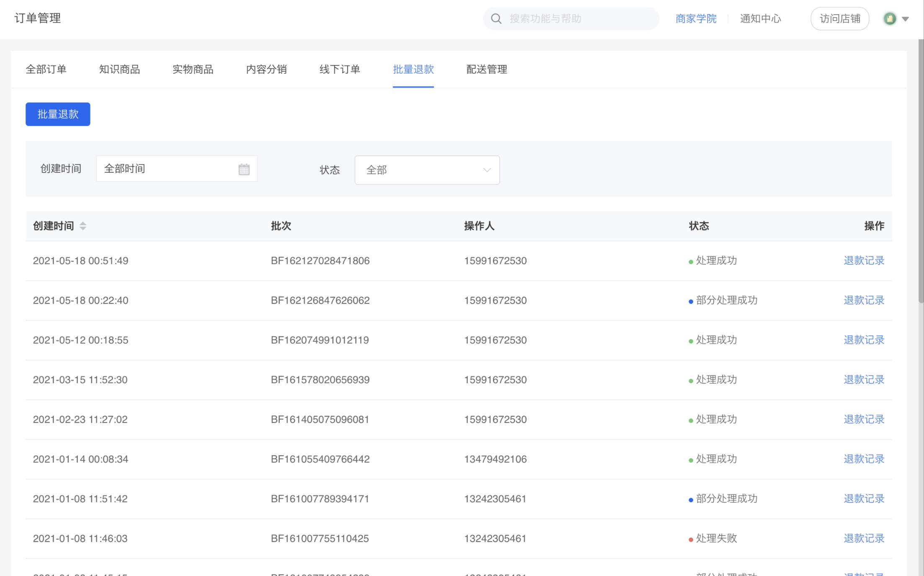
Task: Open 退款记录 for batch BF161007755110425
Action: 864,538
